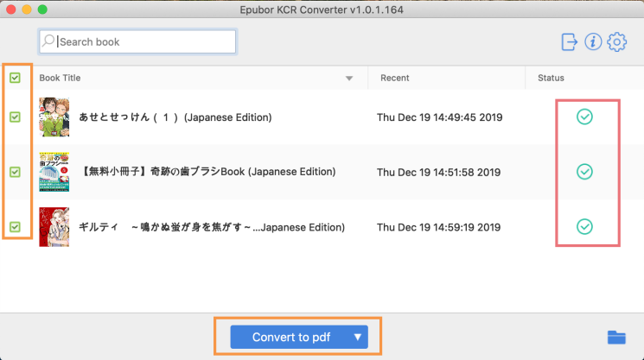Toggle the select-all checkbox in header
644x360 pixels.
tap(16, 78)
